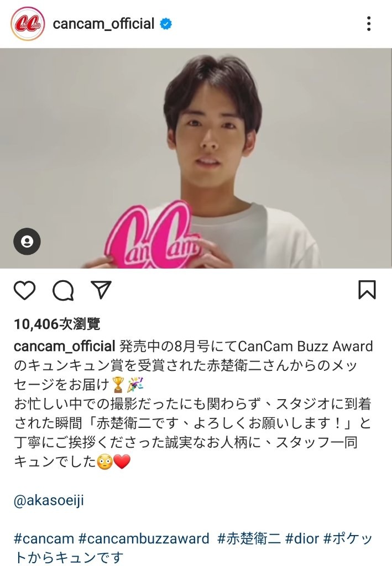Open the #cancambuzzaward hashtag
Image resolution: width=392 pixels, height=566 pixels.
coord(144,538)
